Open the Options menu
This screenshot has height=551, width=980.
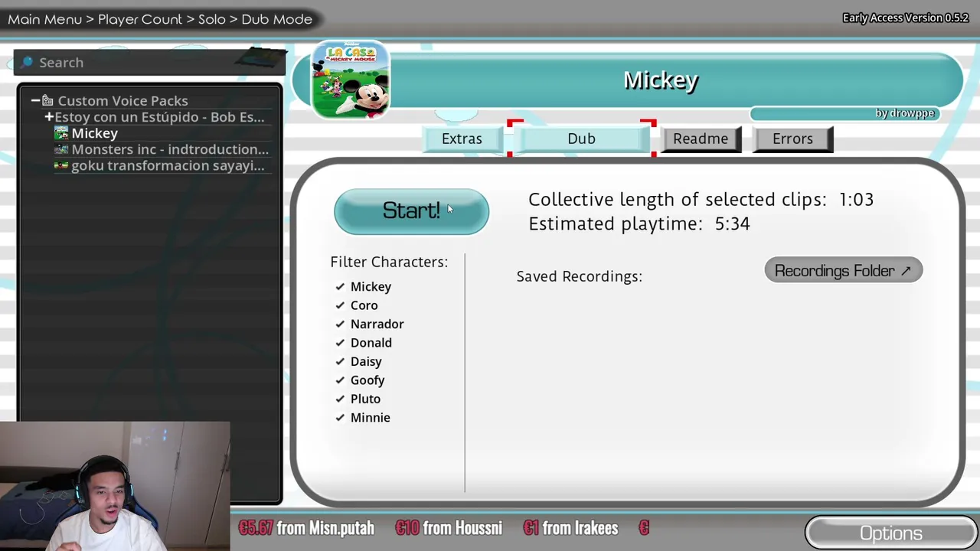(891, 533)
